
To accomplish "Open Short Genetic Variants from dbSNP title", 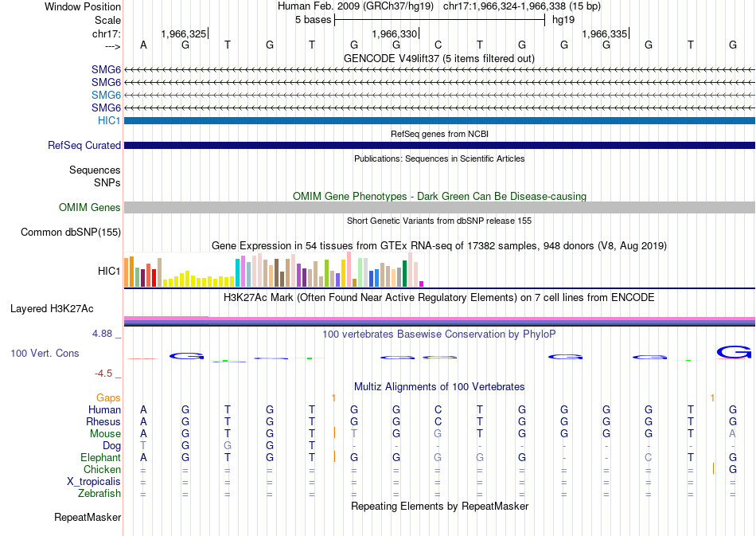I will point(439,221).
